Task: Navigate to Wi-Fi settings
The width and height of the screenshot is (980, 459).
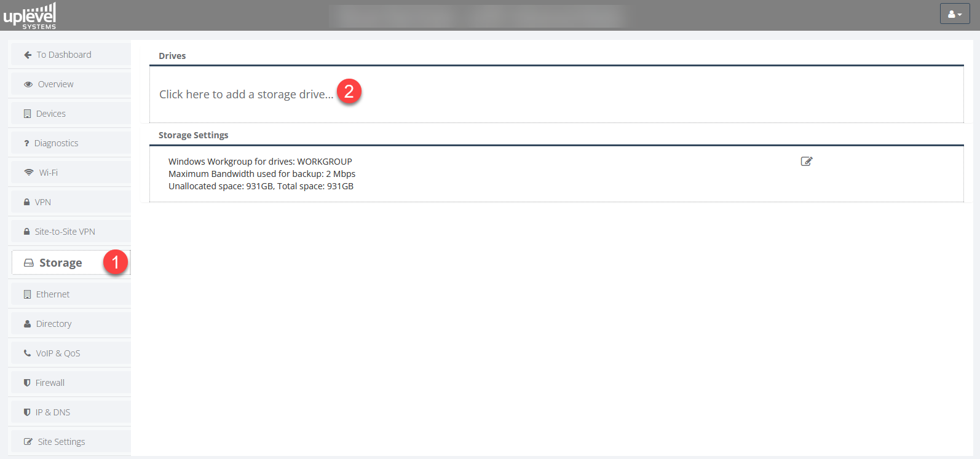Action: pyautogui.click(x=70, y=173)
